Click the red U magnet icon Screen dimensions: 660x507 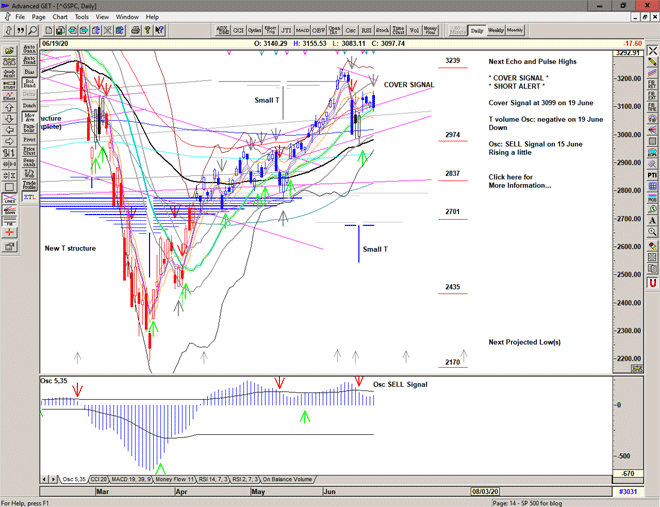[652, 283]
